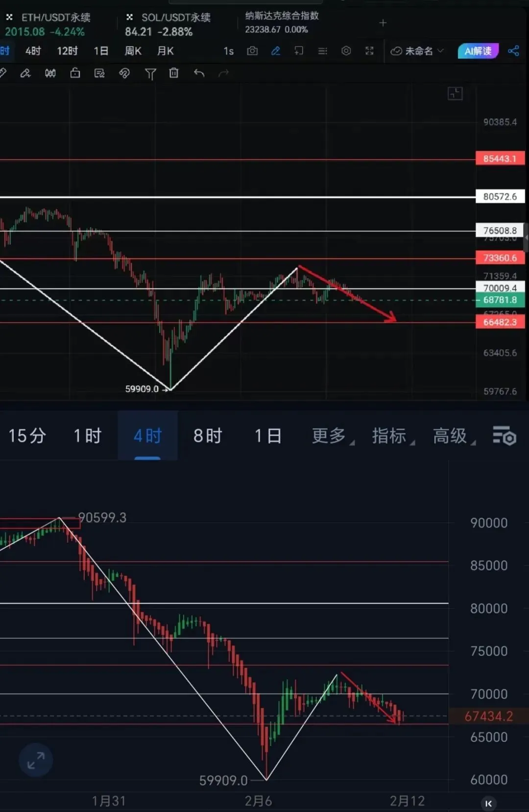Click the 2月12 date axis label
The height and width of the screenshot is (812, 529).
click(407, 801)
